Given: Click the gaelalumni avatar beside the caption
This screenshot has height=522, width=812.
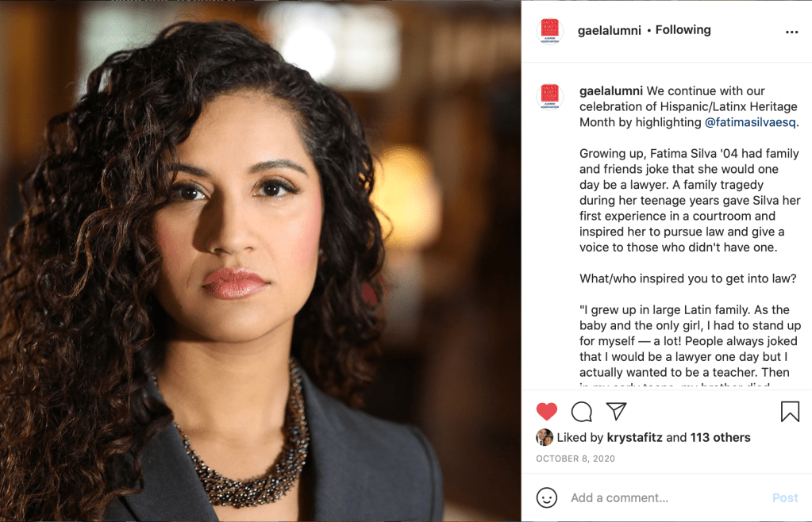Looking at the screenshot, I should coord(549,96).
